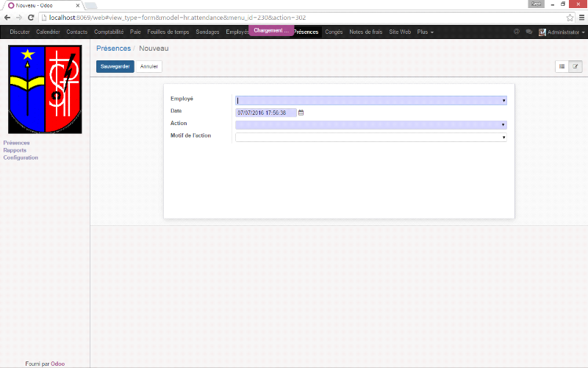Close the Nouveau - Odoo browser tab
This screenshot has height=368, width=588.
coord(78,6)
